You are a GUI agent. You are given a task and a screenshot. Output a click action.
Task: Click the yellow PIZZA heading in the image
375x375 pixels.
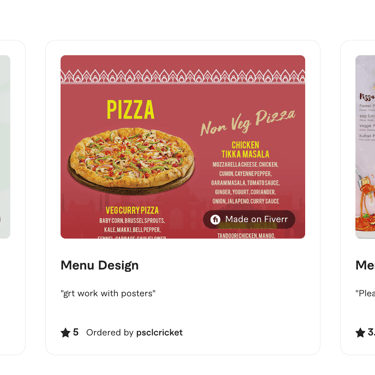[130, 110]
